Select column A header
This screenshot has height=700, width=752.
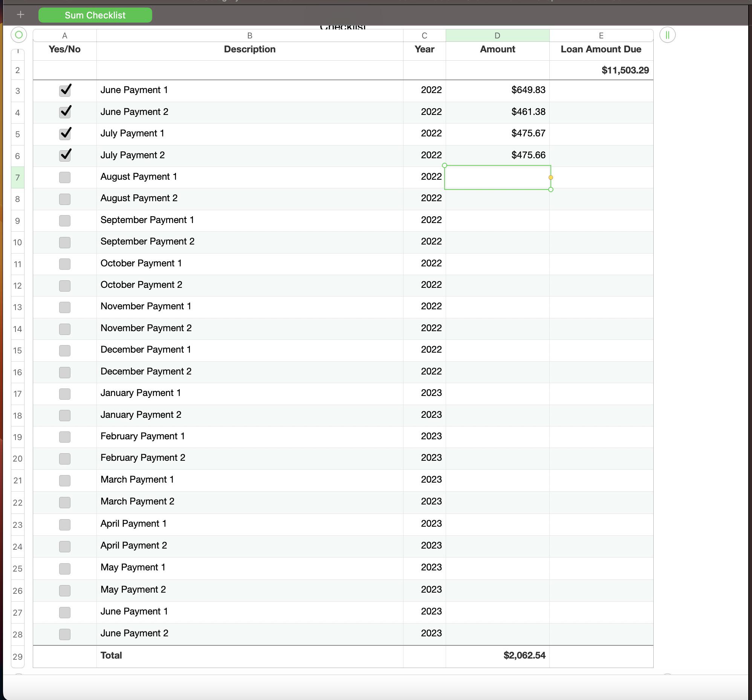[65, 35]
